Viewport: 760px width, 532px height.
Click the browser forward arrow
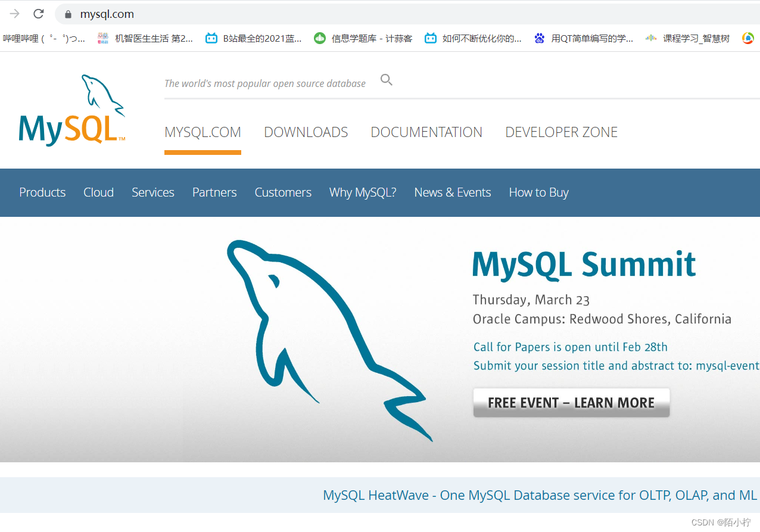[x=14, y=14]
